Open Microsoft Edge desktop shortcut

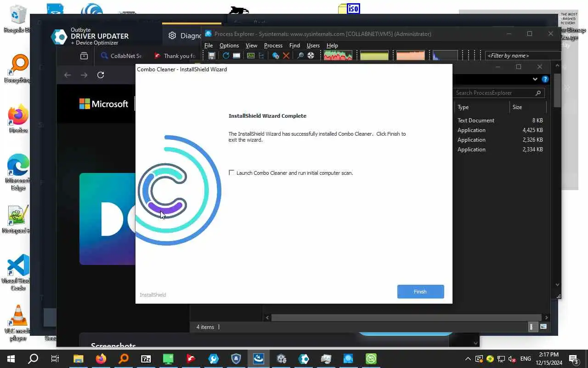18,172
